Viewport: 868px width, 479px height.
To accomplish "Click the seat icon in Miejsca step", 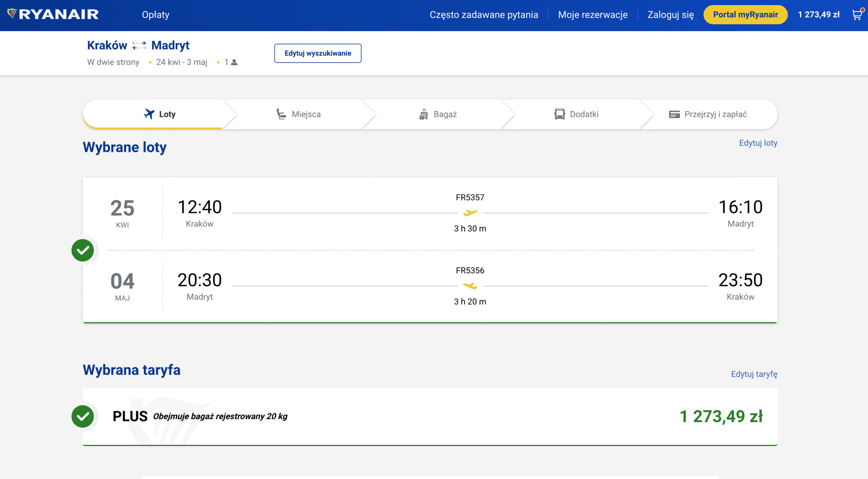I will (281, 114).
